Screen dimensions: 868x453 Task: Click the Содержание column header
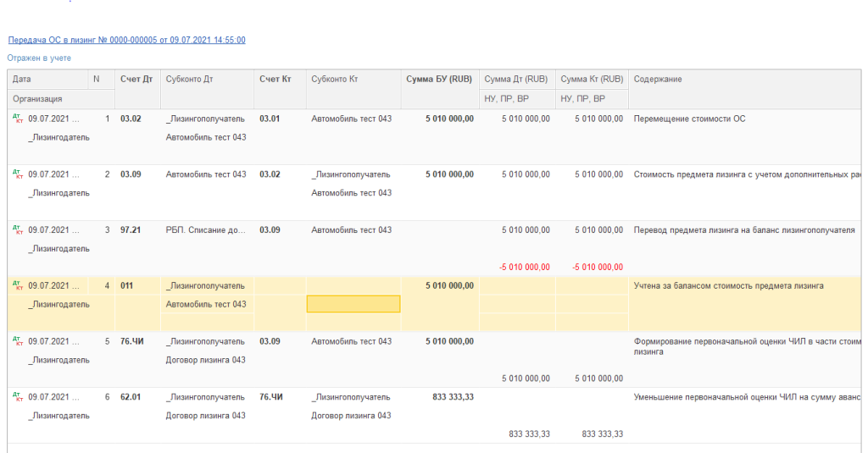click(658, 80)
